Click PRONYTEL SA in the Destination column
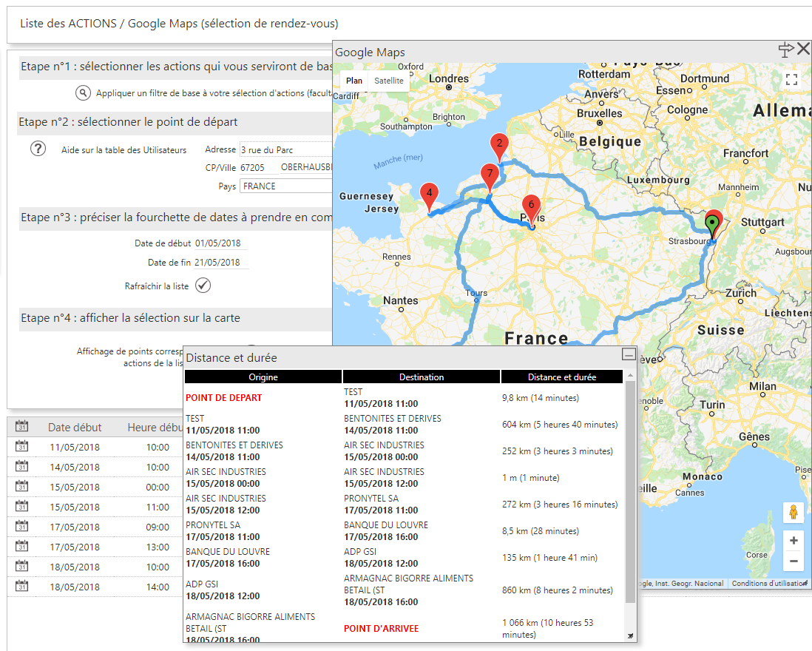The width and height of the screenshot is (812, 651). click(x=371, y=498)
